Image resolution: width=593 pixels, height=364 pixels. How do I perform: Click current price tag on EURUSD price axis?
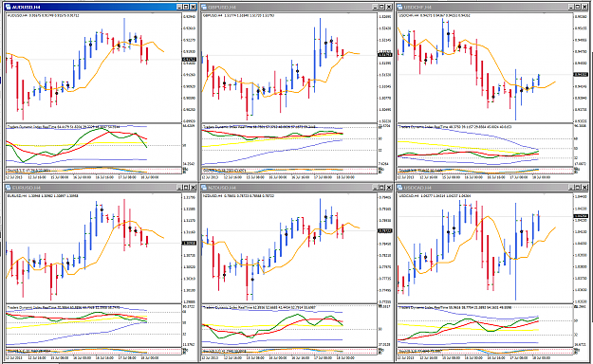(x=189, y=243)
